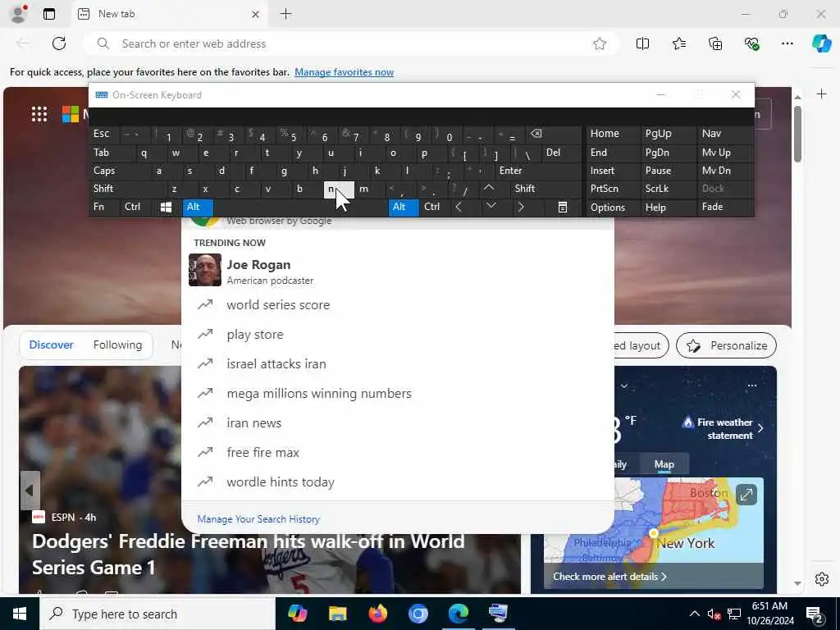Open the Windows Start menu
840x630 pixels.
pos(20,614)
